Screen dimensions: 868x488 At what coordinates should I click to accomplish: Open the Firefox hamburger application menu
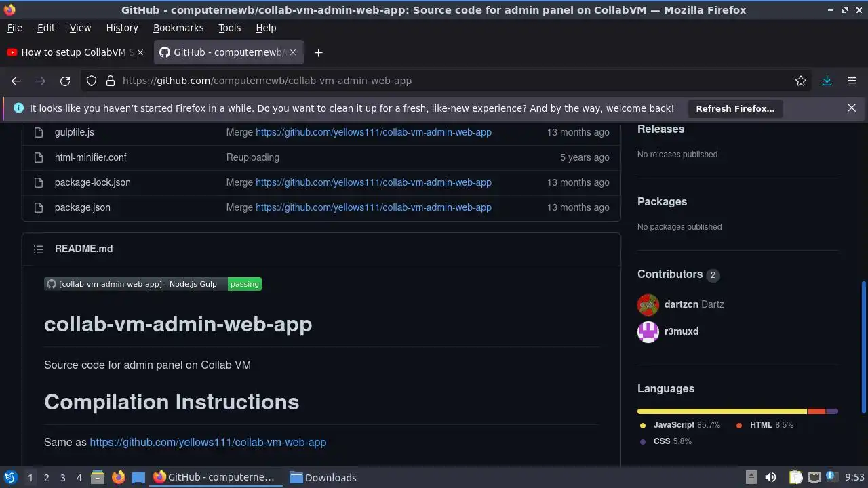(x=852, y=81)
